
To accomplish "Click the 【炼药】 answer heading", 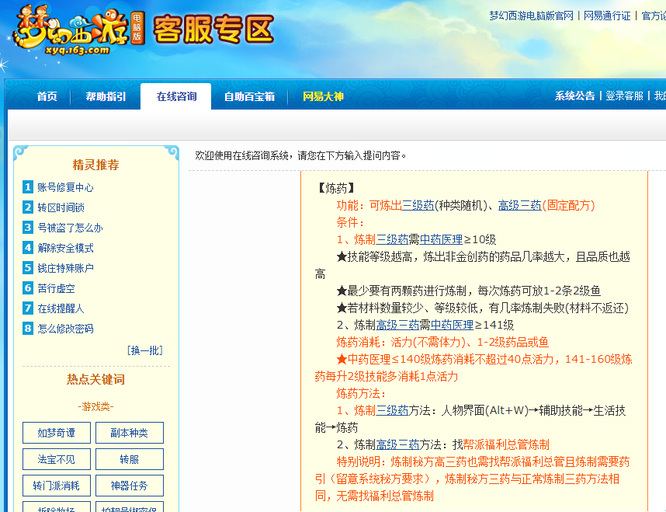I will (336, 188).
